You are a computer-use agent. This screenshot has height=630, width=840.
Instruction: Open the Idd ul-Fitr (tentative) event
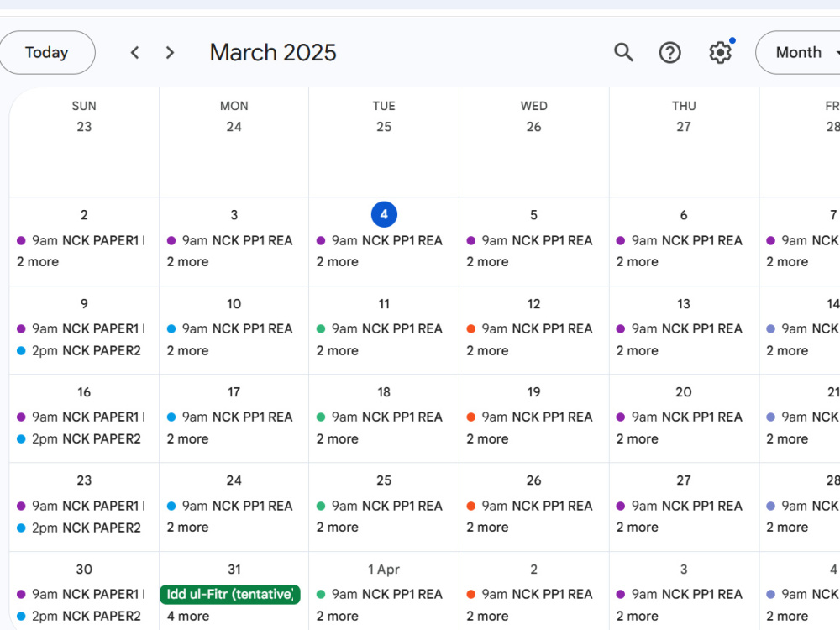[x=230, y=594]
